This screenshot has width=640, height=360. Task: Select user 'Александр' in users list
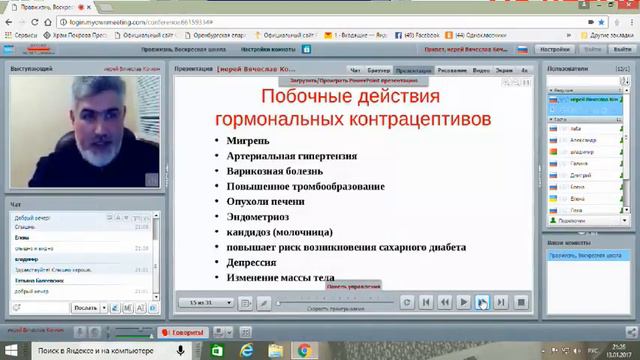(x=585, y=140)
